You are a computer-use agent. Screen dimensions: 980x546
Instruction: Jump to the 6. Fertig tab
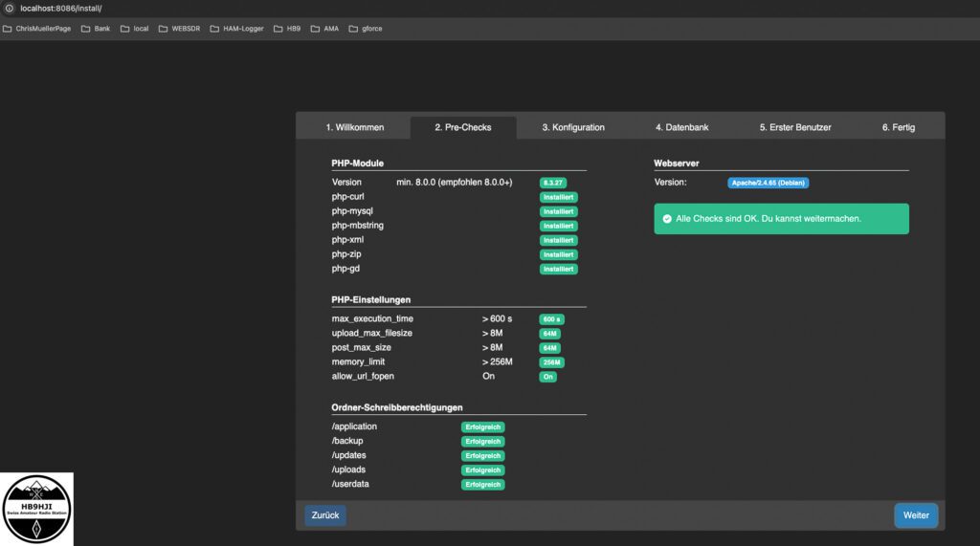click(898, 127)
